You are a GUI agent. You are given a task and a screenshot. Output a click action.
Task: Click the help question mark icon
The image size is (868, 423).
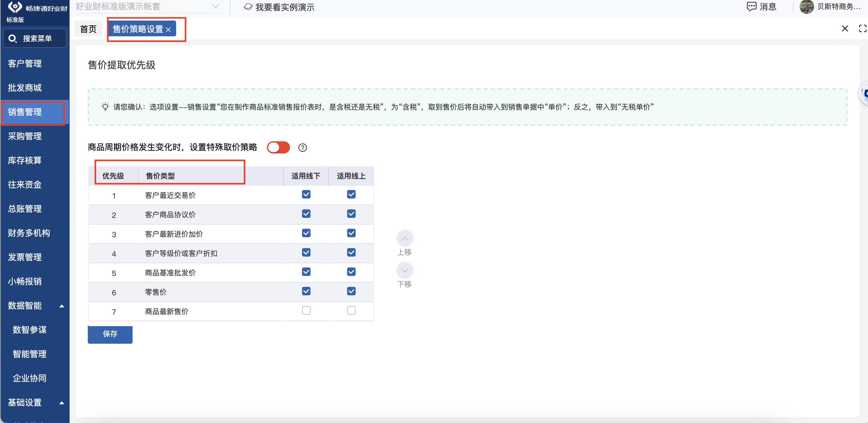point(302,148)
